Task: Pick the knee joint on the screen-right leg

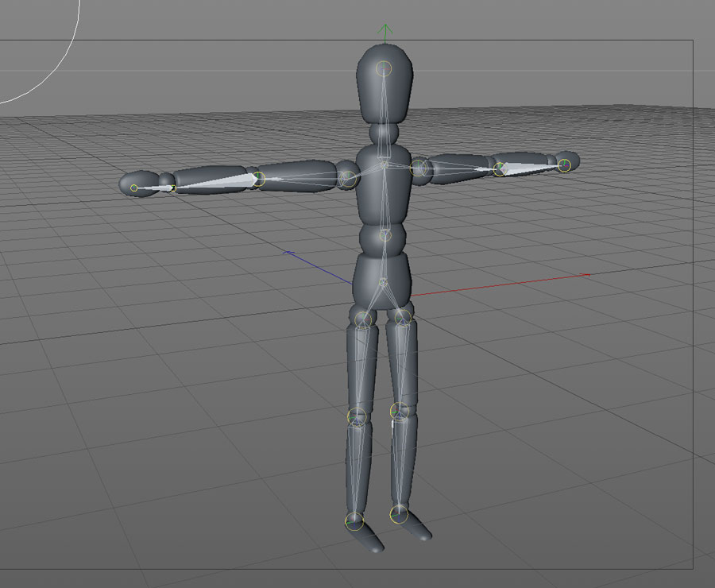Action: point(399,411)
